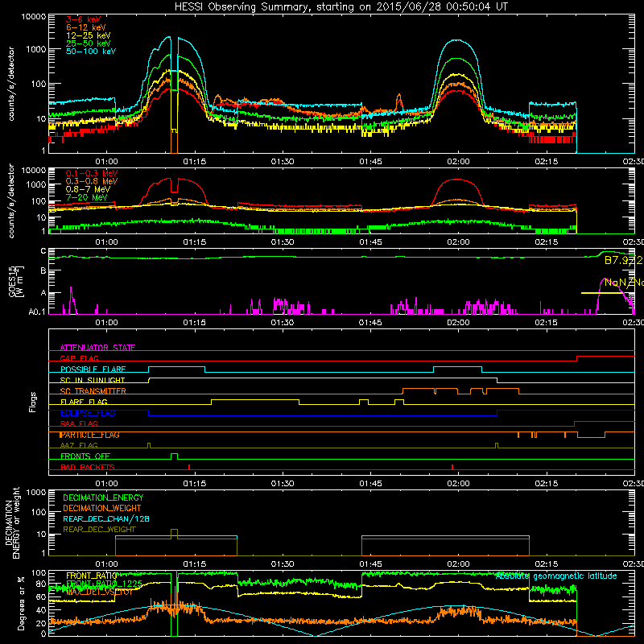Viewport: 644px width, 644px height.
Task: Click the NaN annotation in the GOES panel
Action: pyautogui.click(x=623, y=283)
